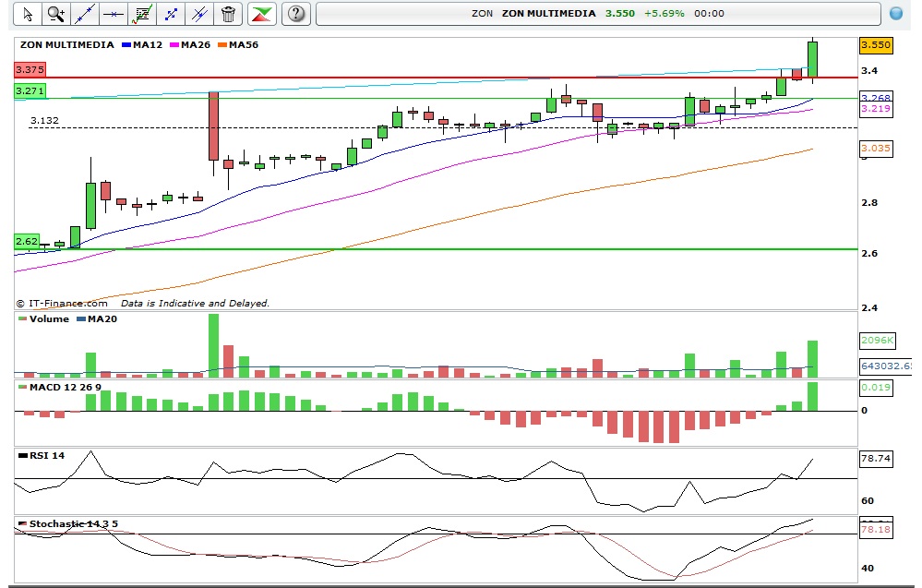The height and width of the screenshot is (588, 922).
Task: Choose the diagonal trend line tool
Action: point(85,14)
